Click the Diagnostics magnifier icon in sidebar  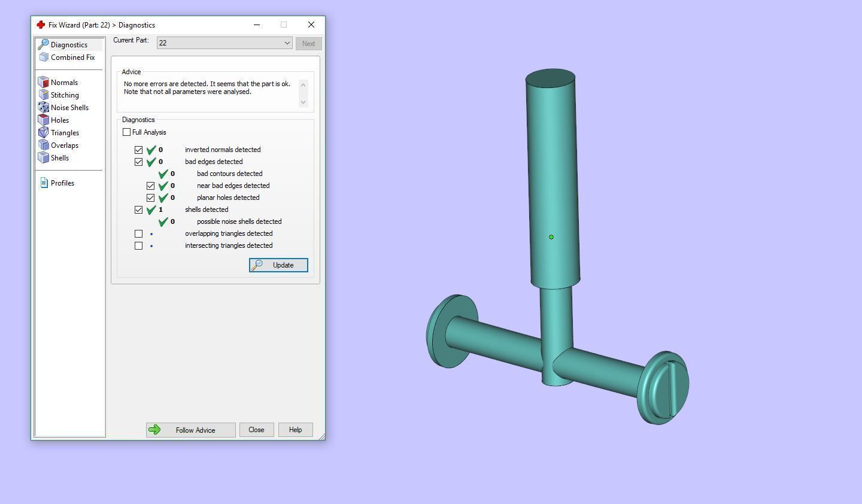coord(43,44)
